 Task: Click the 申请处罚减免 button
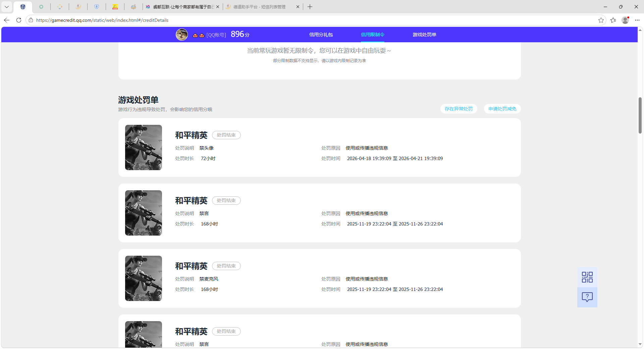(502, 109)
